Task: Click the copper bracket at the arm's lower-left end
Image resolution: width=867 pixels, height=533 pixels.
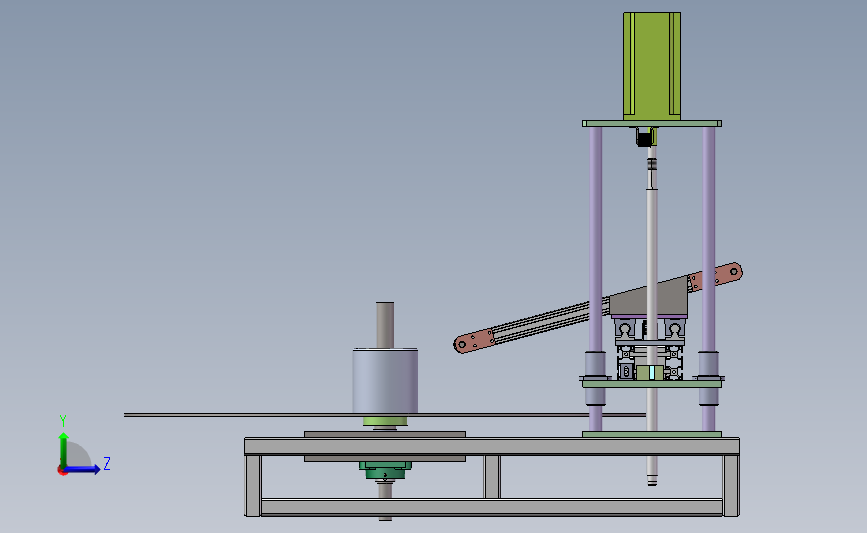Action: 474,341
